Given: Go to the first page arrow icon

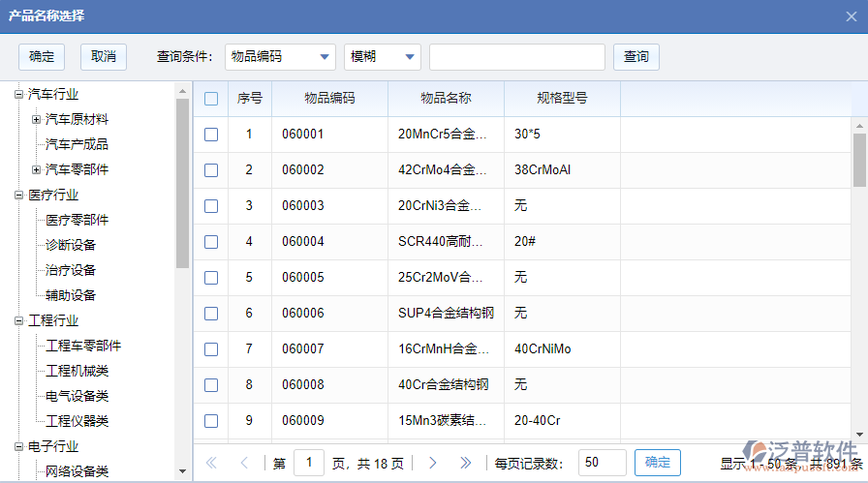Looking at the screenshot, I should click(x=211, y=463).
